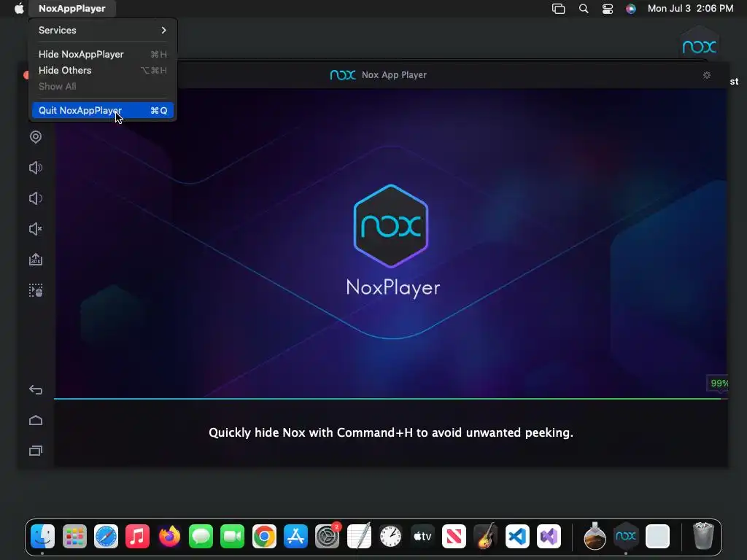Screen dimensions: 747x560
Task: Tap the Android home icon
Action: click(36, 421)
